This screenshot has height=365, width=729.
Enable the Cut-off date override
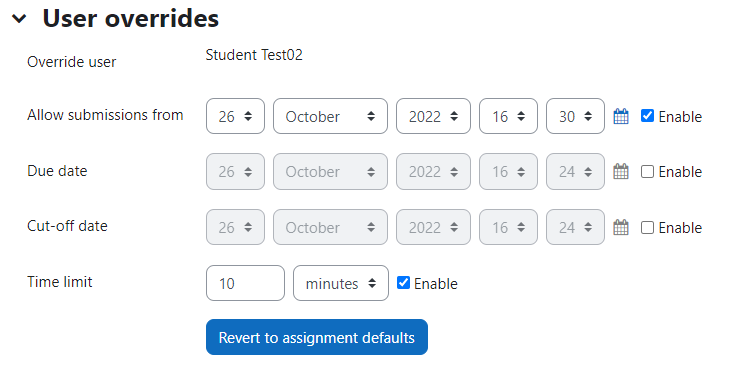(x=647, y=227)
